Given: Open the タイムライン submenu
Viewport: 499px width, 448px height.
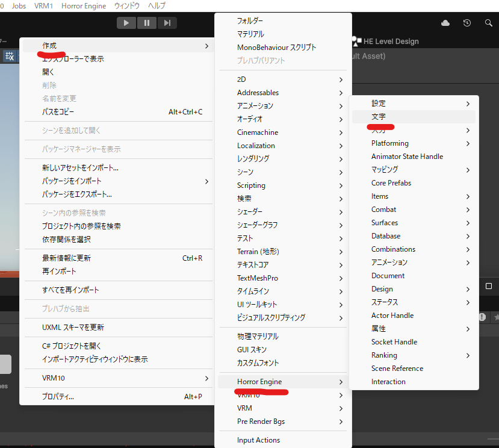Looking at the screenshot, I should (x=284, y=291).
